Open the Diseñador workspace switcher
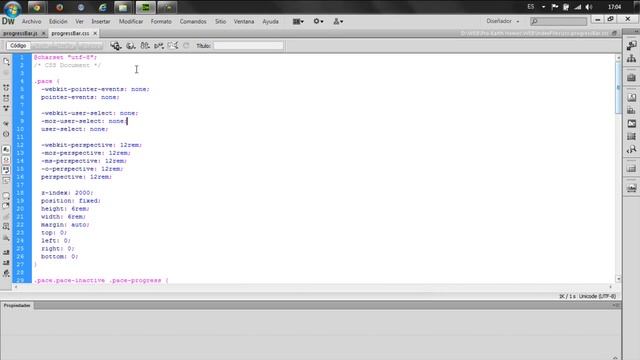640x360 pixels. (502, 21)
